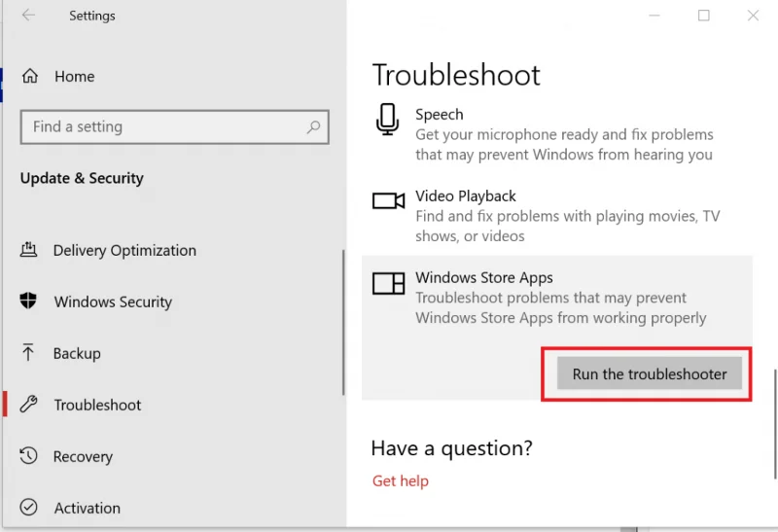Select the Delivery Optimization icon
778x532 pixels.
28,250
